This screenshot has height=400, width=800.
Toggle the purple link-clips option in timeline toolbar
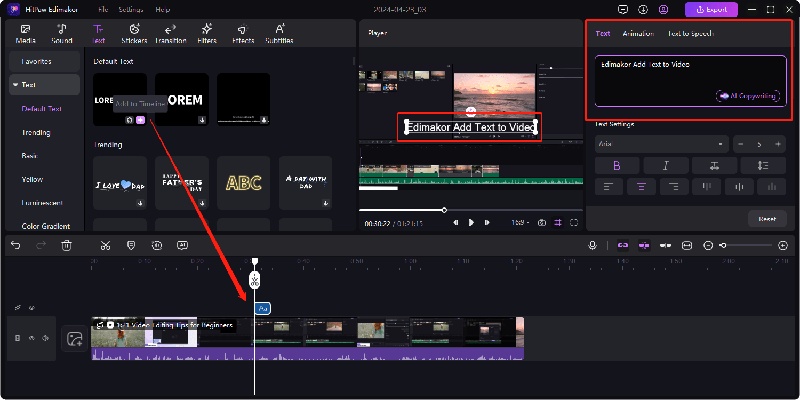[x=622, y=245]
